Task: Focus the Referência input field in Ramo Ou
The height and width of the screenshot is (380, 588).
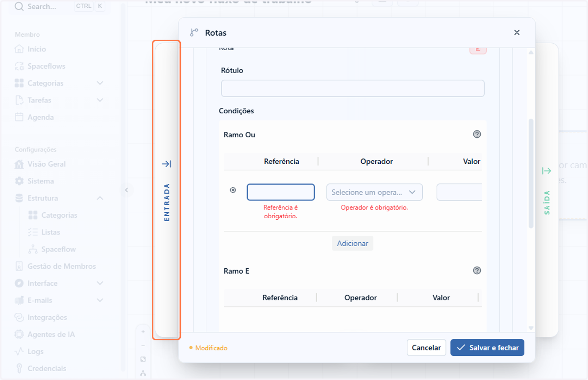Action: click(x=281, y=192)
